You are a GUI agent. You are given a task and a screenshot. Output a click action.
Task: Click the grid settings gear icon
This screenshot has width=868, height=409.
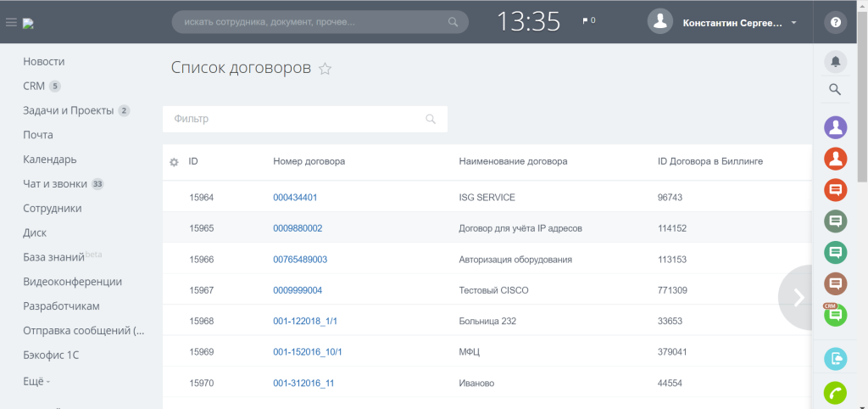[174, 162]
